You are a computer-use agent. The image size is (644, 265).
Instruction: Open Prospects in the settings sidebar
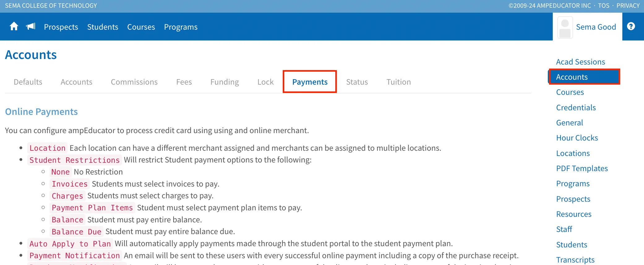[x=573, y=199]
